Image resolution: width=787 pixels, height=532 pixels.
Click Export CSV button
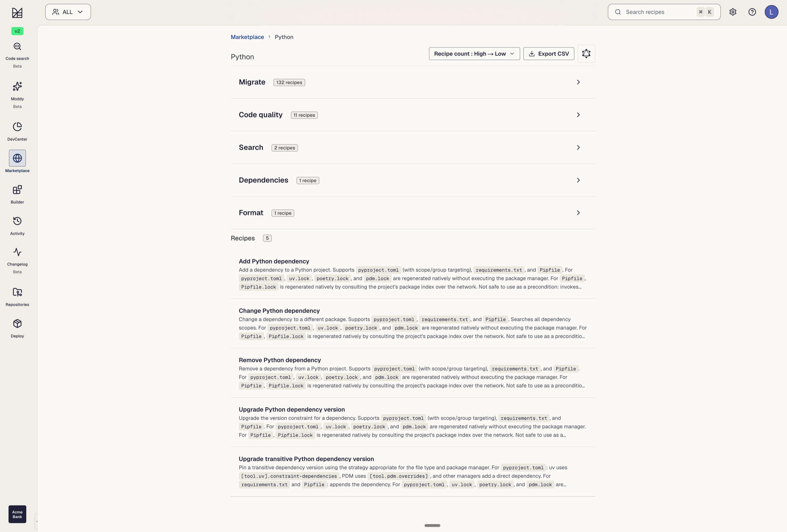click(x=549, y=54)
